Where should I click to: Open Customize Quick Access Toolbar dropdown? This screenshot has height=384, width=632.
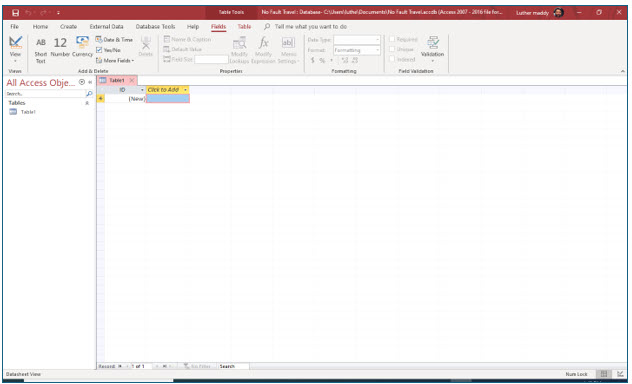[x=58, y=13]
